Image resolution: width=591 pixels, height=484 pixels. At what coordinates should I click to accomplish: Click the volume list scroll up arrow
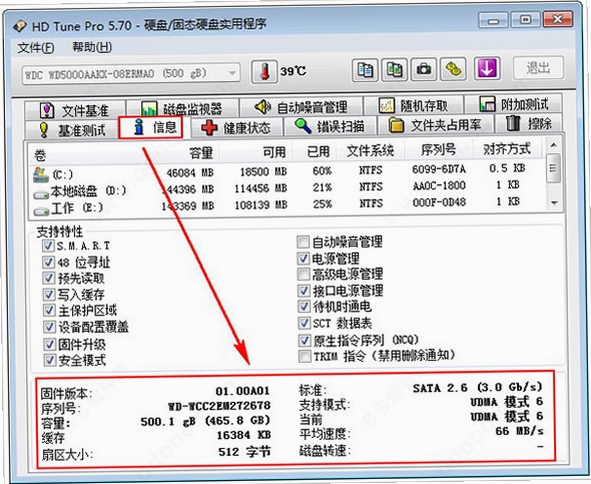point(553,145)
